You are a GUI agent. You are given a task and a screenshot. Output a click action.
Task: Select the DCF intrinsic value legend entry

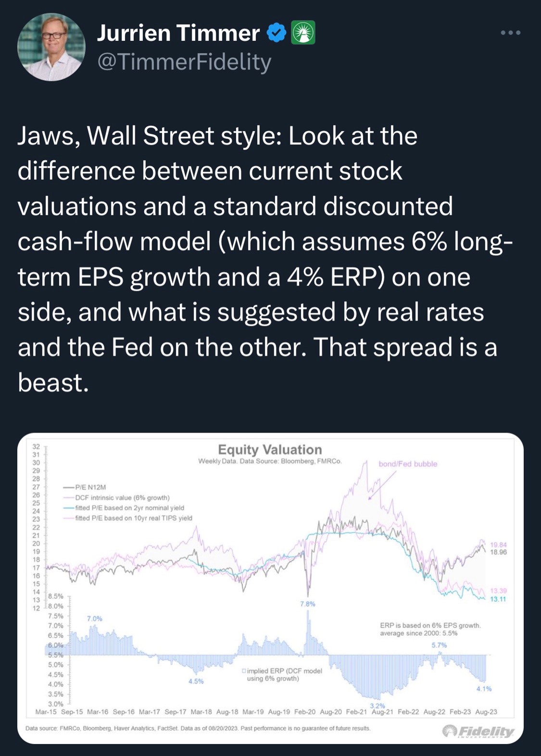[x=122, y=497]
